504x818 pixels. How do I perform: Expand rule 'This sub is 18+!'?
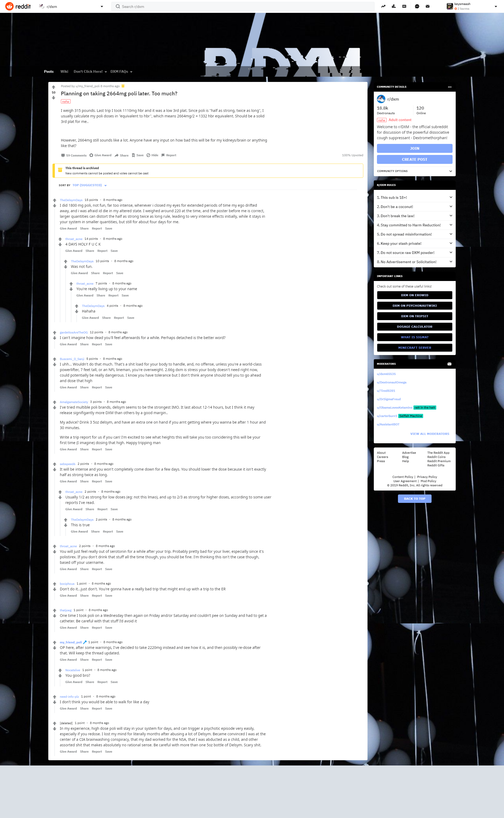(x=415, y=197)
